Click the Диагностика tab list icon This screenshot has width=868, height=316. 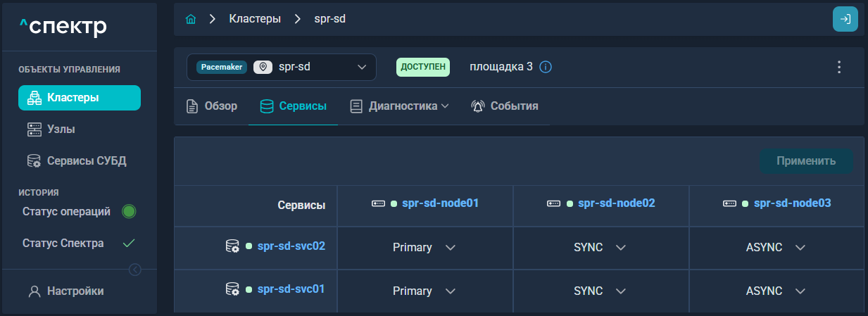[x=356, y=106]
